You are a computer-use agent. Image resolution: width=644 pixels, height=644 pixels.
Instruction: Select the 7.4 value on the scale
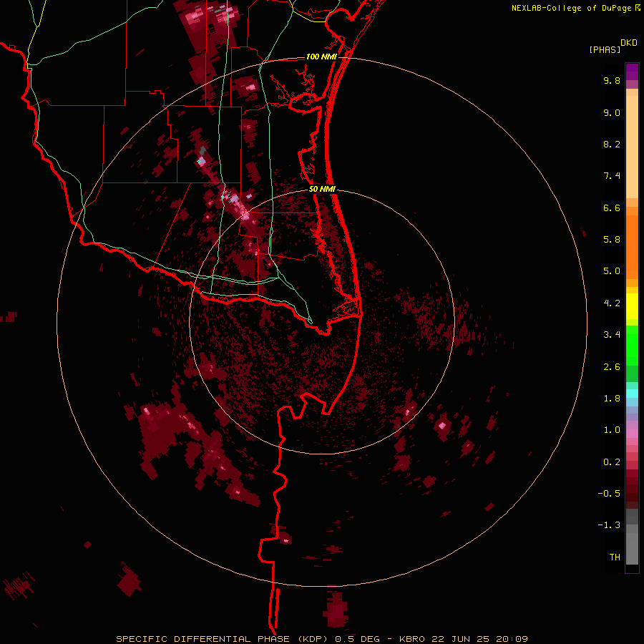click(x=612, y=176)
